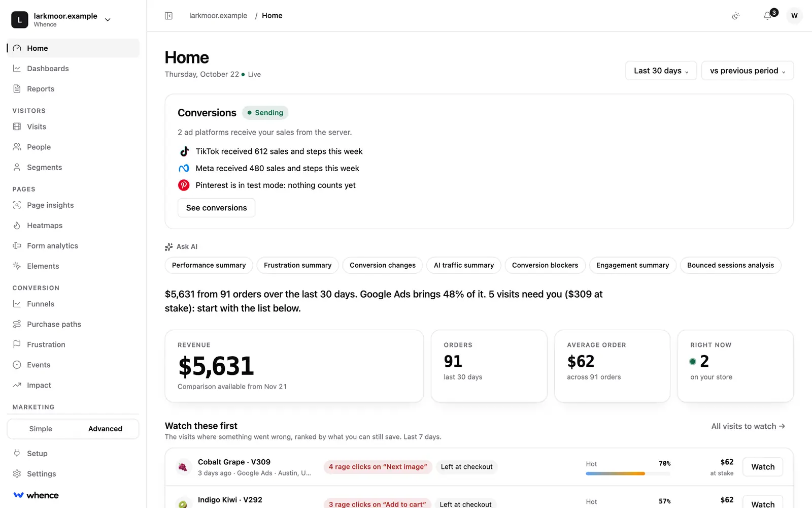The width and height of the screenshot is (812, 508).
Task: Click the Funnels chart icon
Action: [17, 304]
